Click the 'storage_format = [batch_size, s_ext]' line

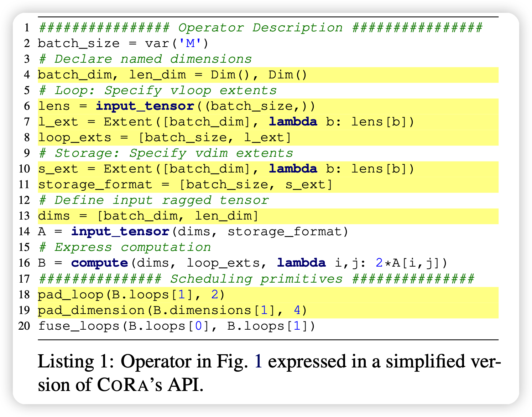pyautogui.click(x=185, y=185)
